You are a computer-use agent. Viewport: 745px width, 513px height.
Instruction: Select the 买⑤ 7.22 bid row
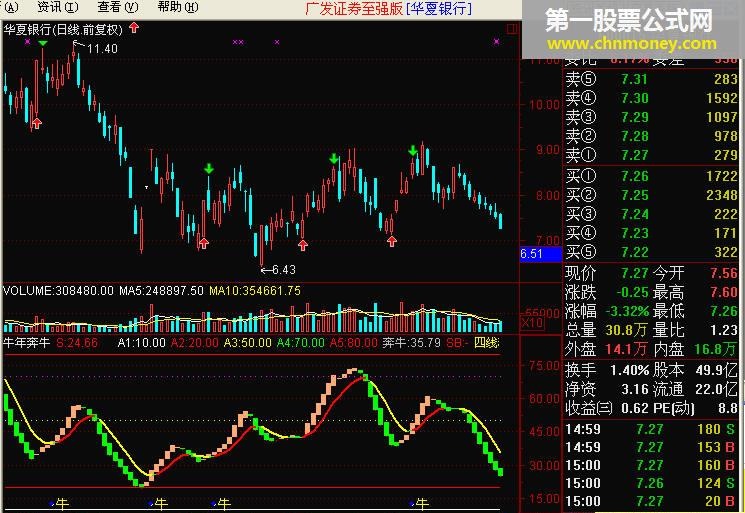(x=651, y=252)
